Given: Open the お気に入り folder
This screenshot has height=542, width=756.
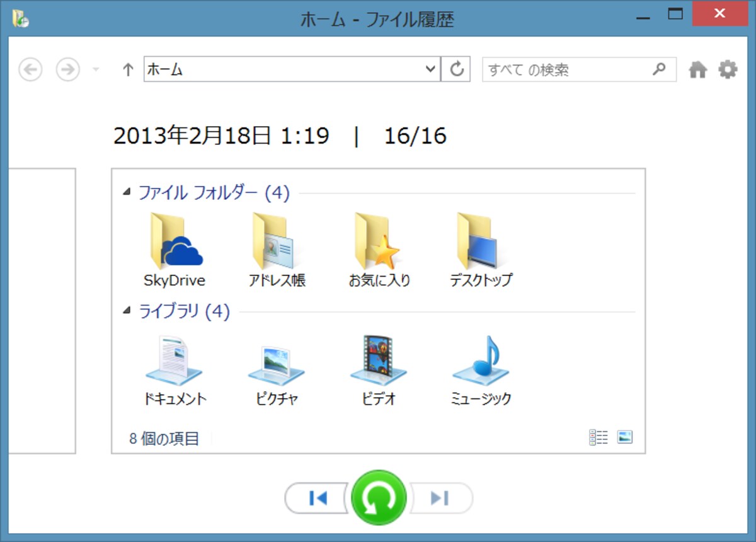Looking at the screenshot, I should point(379,250).
